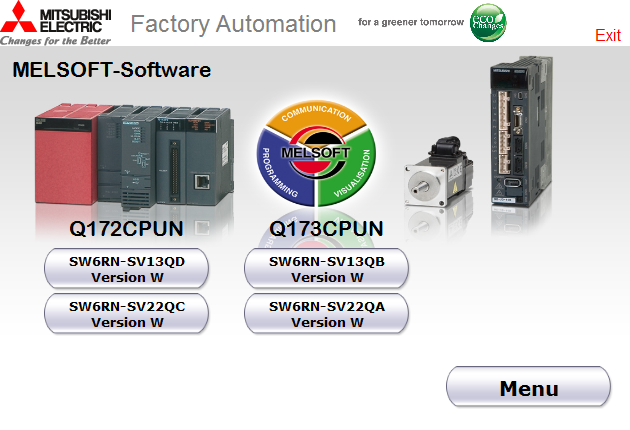
Task: Click 'Changes for the Better' tagline
Action: tap(55, 41)
